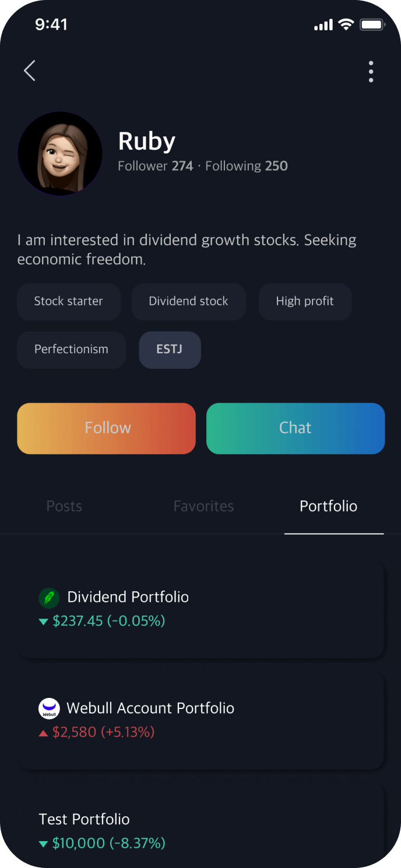Image resolution: width=401 pixels, height=868 pixels.
Task: Tap the green feather Dividend Portfolio icon
Action: coord(49,598)
